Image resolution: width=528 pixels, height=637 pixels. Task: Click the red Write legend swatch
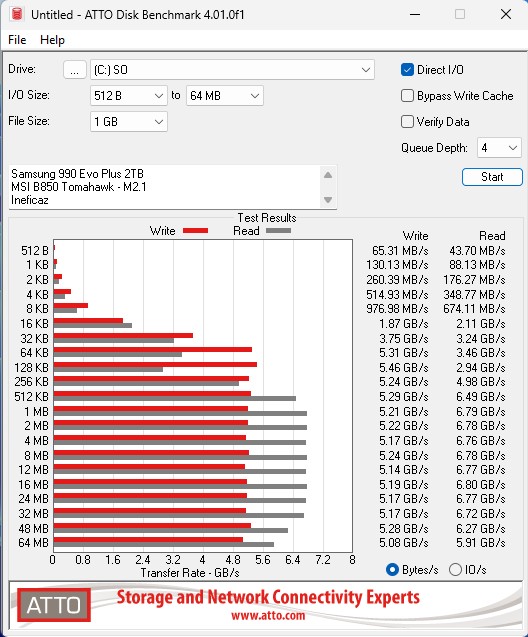(195, 231)
